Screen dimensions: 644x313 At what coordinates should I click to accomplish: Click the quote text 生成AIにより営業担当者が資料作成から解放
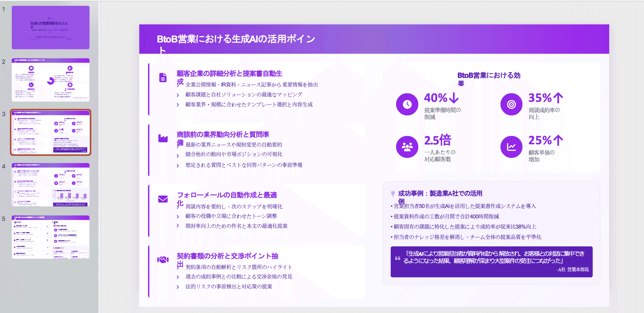[494, 257]
